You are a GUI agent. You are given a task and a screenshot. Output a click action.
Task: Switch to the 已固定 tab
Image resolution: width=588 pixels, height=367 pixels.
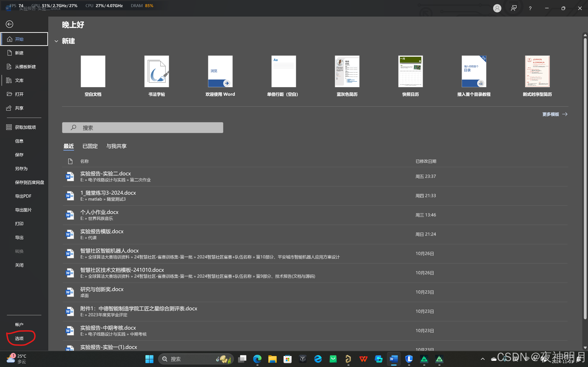pyautogui.click(x=90, y=146)
